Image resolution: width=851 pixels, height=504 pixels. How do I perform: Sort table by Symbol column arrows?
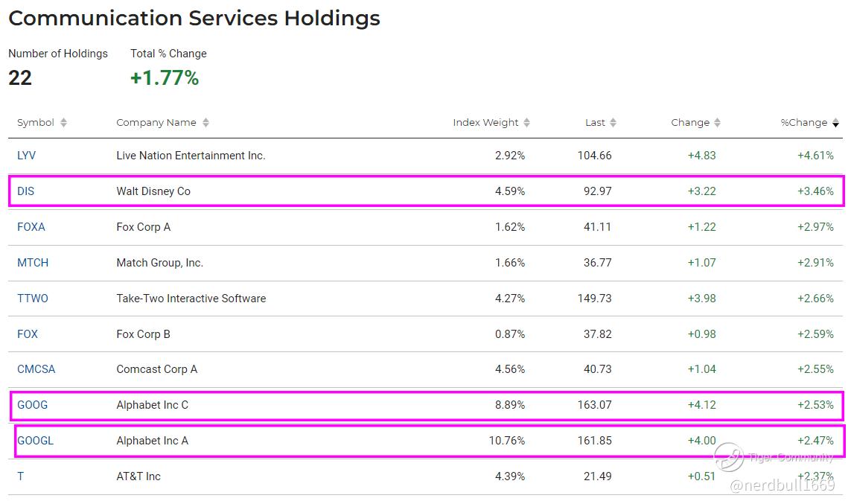coord(64,123)
